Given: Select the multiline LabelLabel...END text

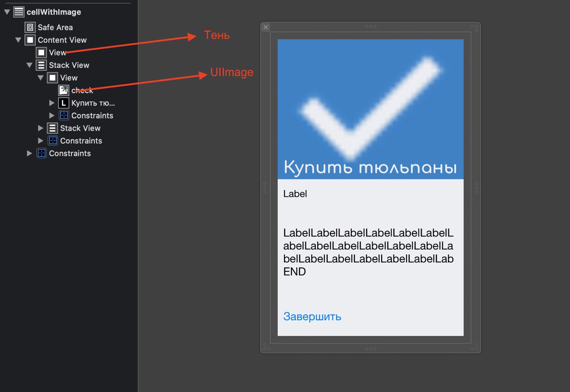Looking at the screenshot, I should click(369, 252).
